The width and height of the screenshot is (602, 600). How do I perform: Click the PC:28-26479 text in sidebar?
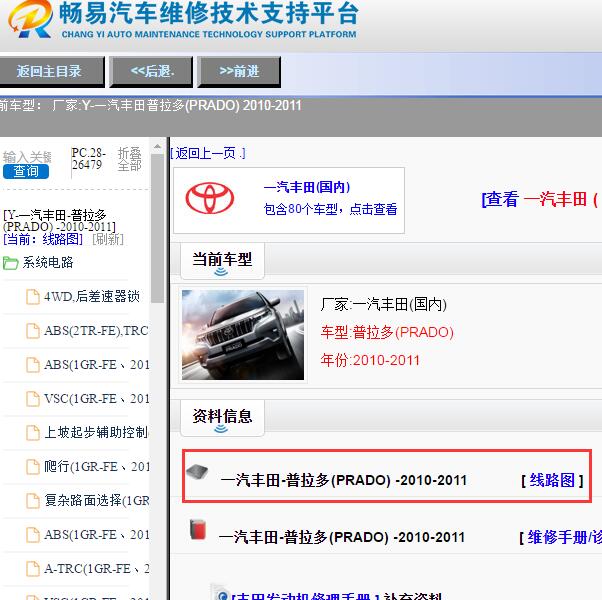[88, 159]
